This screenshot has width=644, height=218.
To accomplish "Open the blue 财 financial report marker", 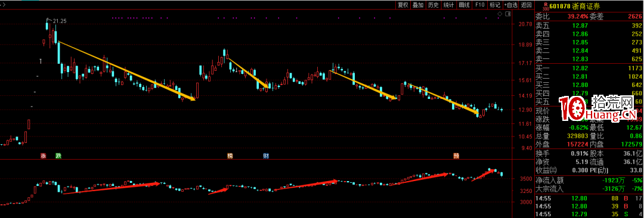I will (x=266, y=156).
